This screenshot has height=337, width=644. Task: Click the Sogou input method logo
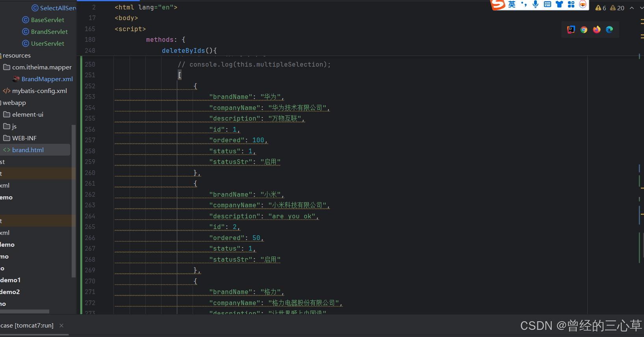coord(498,4)
